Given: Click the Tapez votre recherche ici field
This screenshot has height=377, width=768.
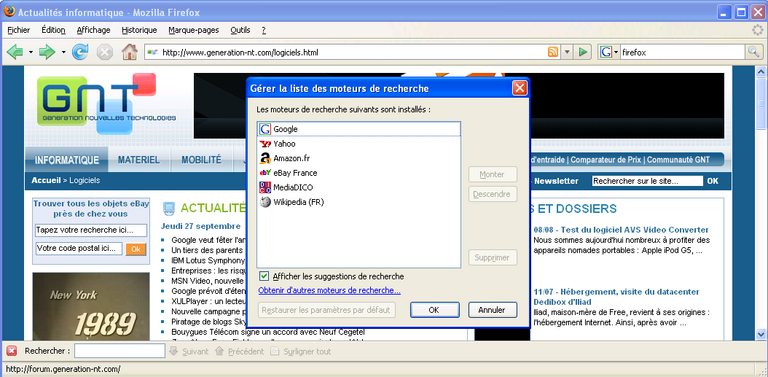Looking at the screenshot, I should tap(91, 230).
